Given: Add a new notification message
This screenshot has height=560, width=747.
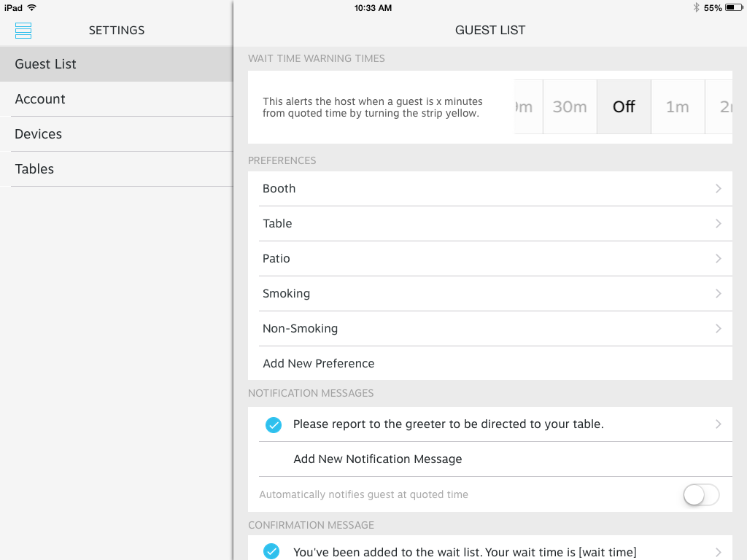Looking at the screenshot, I should [x=490, y=459].
